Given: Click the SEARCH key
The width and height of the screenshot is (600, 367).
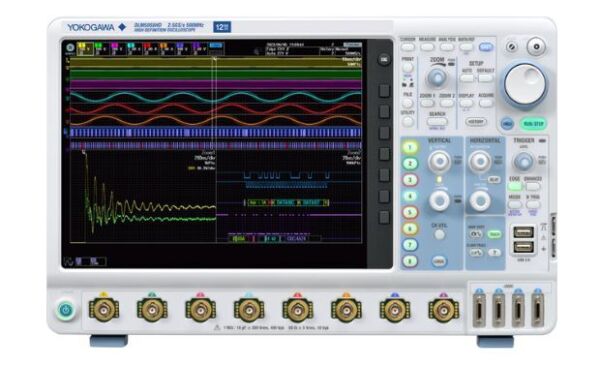Looking at the screenshot, I should 437,122.
